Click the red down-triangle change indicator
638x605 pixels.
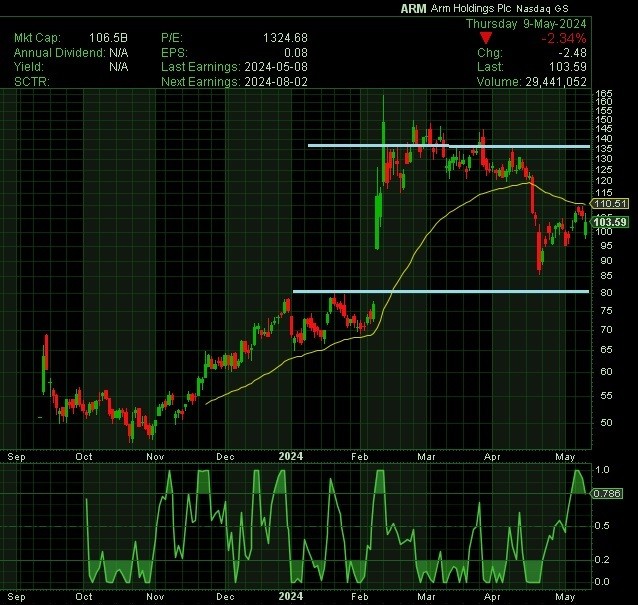click(485, 38)
